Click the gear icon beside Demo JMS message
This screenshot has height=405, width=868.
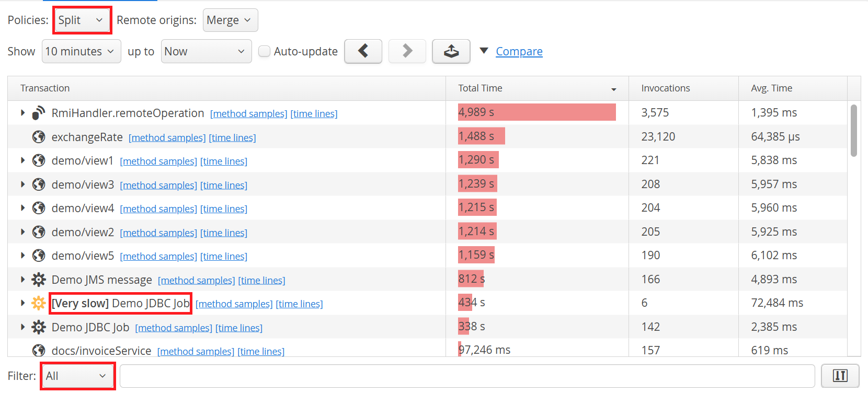[x=39, y=280]
